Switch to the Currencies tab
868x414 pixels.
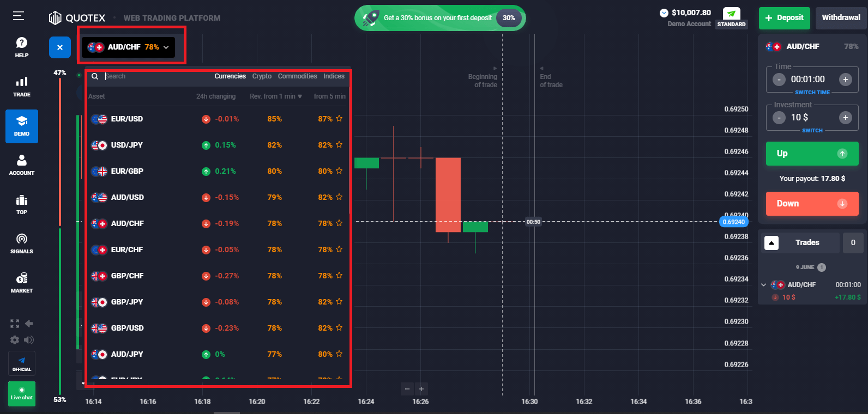230,76
